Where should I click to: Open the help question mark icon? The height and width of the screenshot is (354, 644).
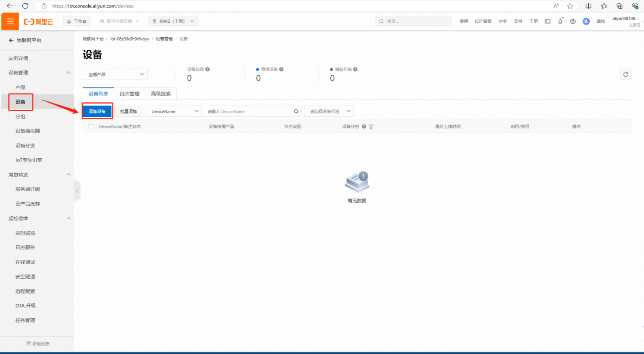[573, 21]
